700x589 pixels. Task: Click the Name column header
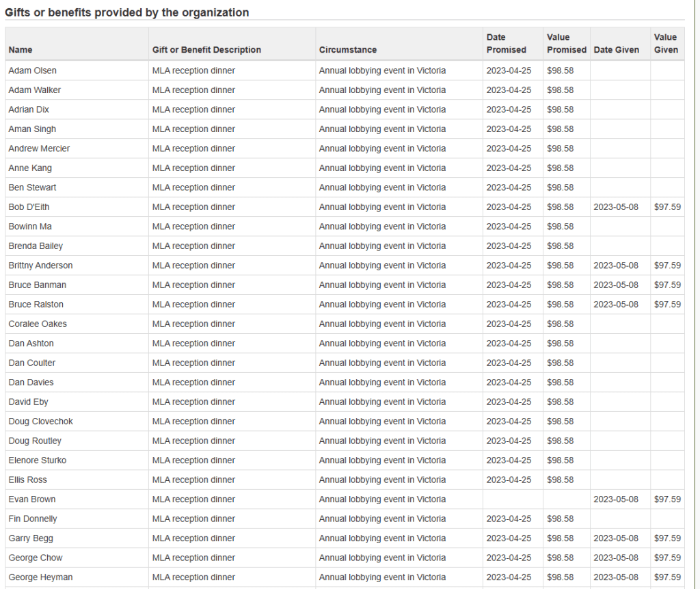(21, 50)
